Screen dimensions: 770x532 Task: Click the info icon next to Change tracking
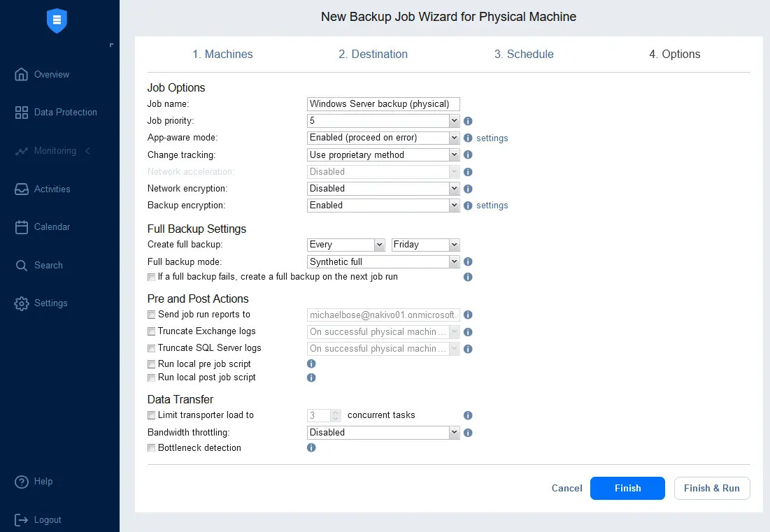pyautogui.click(x=468, y=155)
